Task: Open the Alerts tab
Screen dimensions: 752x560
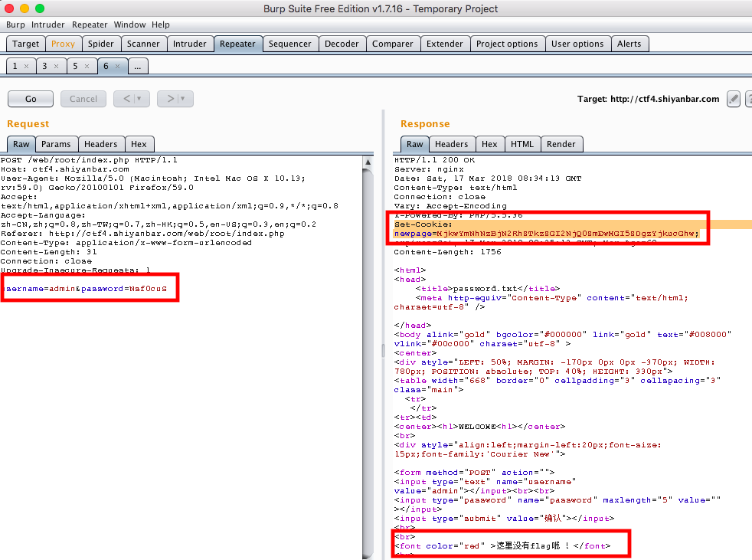Action: click(629, 44)
